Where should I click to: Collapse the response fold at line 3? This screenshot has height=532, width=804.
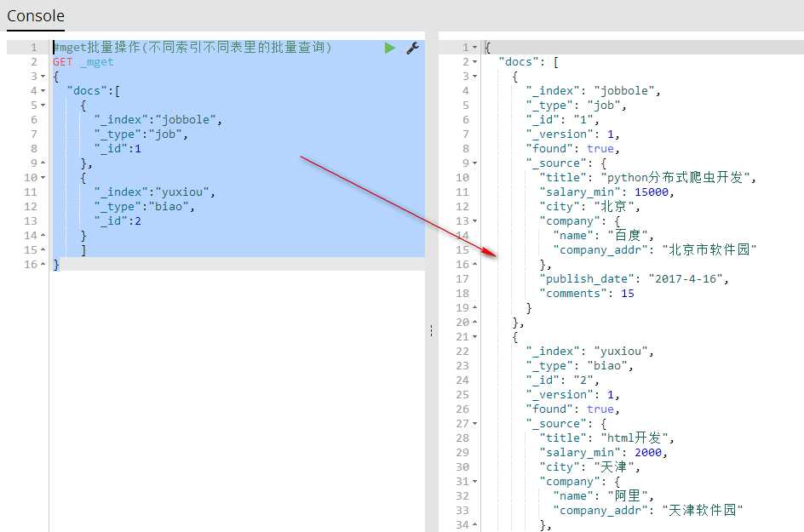[474, 77]
